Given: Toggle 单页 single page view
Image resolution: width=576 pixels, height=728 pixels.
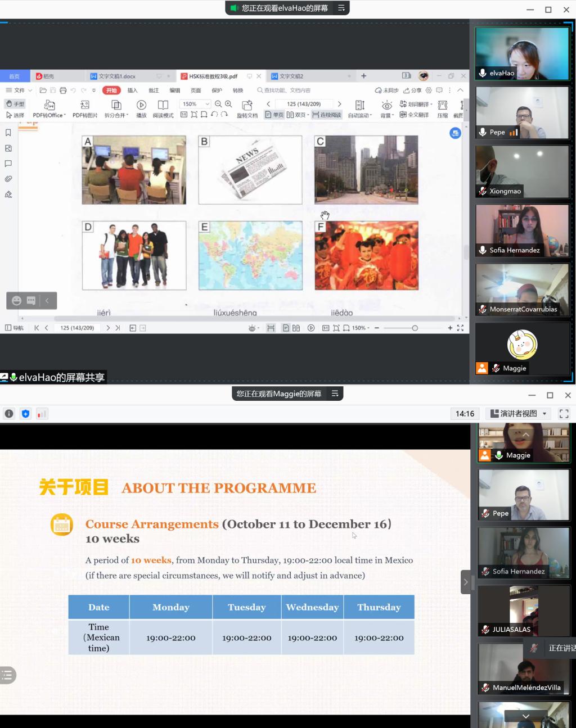Looking at the screenshot, I should pos(274,115).
